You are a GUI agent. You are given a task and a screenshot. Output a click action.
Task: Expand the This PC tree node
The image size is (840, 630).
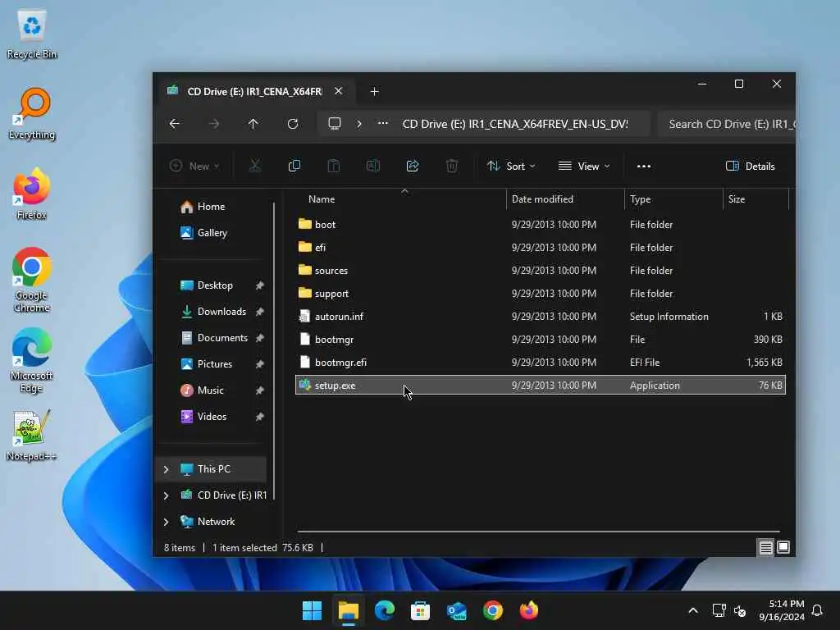pyautogui.click(x=166, y=469)
